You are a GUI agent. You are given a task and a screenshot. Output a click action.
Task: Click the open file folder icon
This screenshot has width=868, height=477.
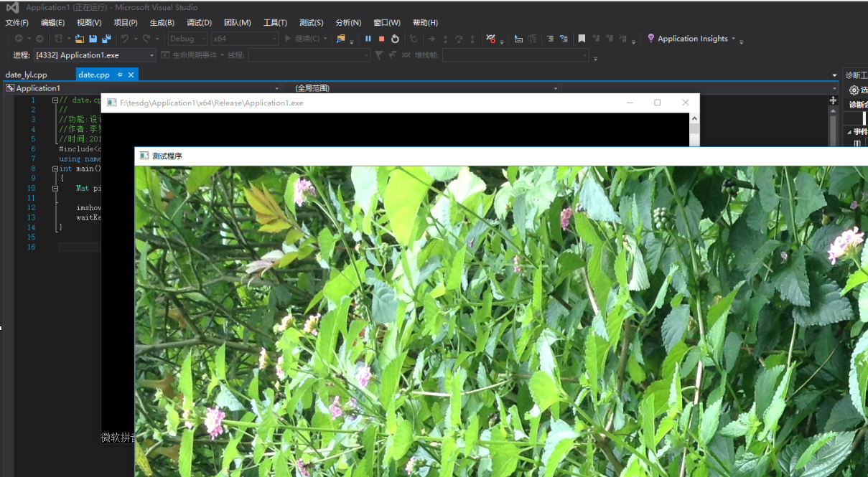(x=79, y=39)
